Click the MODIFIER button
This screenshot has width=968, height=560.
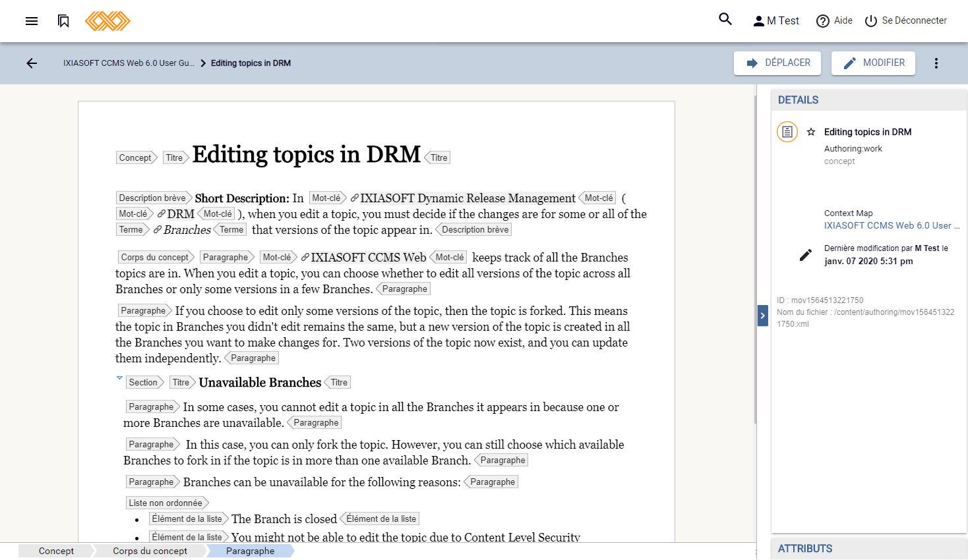coord(873,63)
